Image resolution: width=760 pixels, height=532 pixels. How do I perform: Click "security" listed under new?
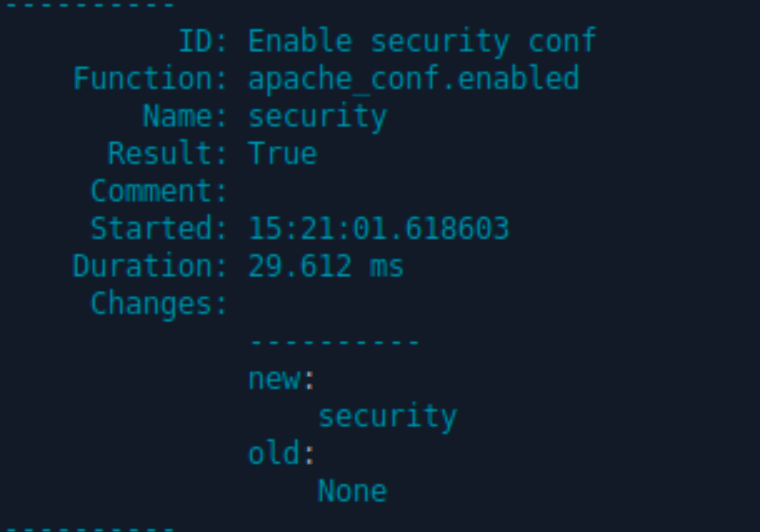click(387, 416)
